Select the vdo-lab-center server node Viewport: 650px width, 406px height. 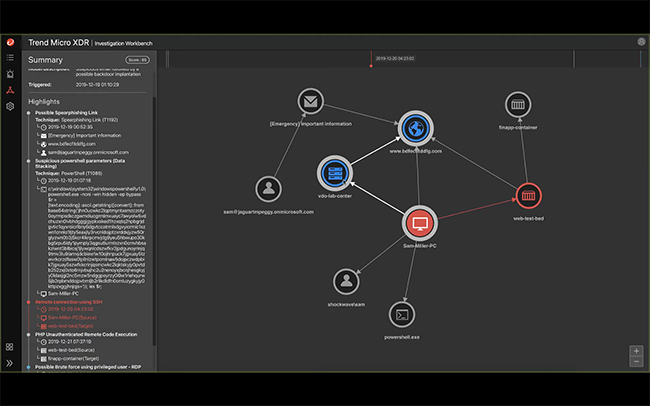click(335, 173)
